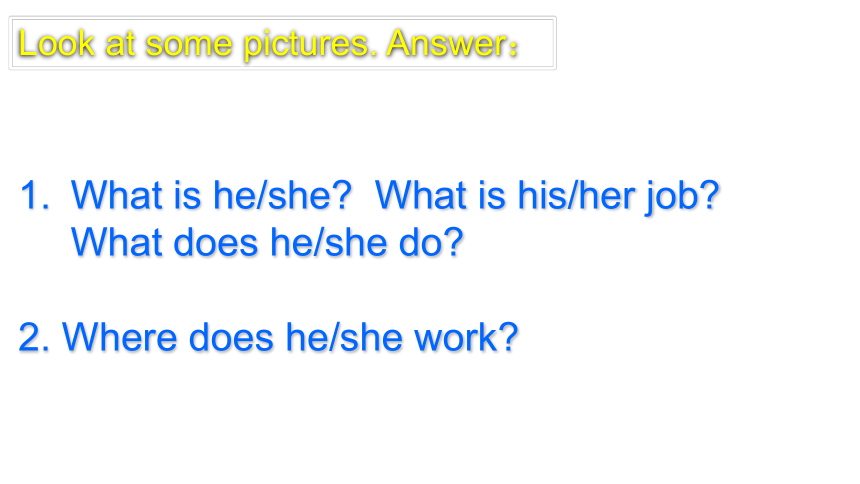Click the question "Where does he/she work?"
This screenshot has height=484, width=860.
point(290,337)
